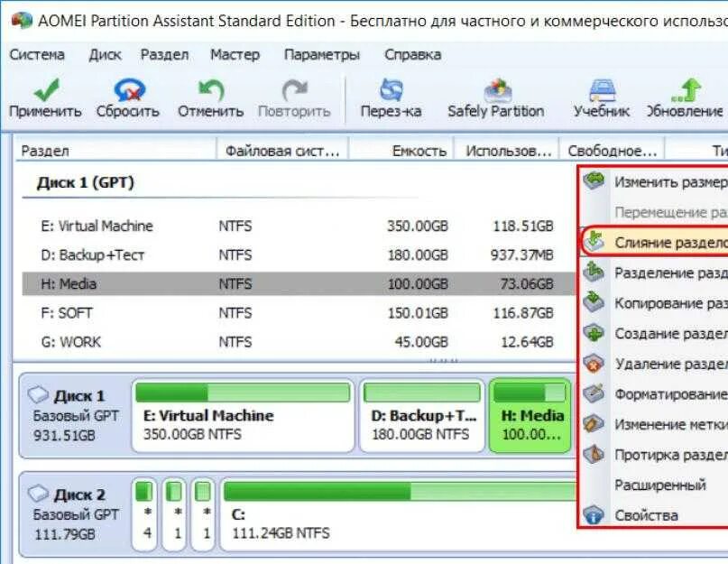Open the Мастер menu

235,55
